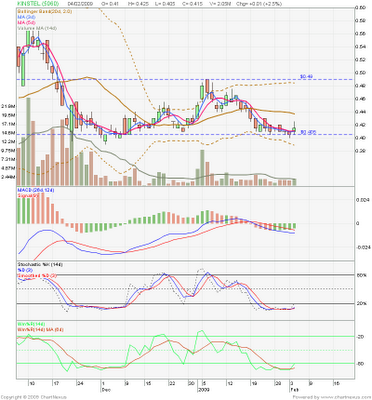
Task: Click the Dec month label on axis
Action: [106, 389]
